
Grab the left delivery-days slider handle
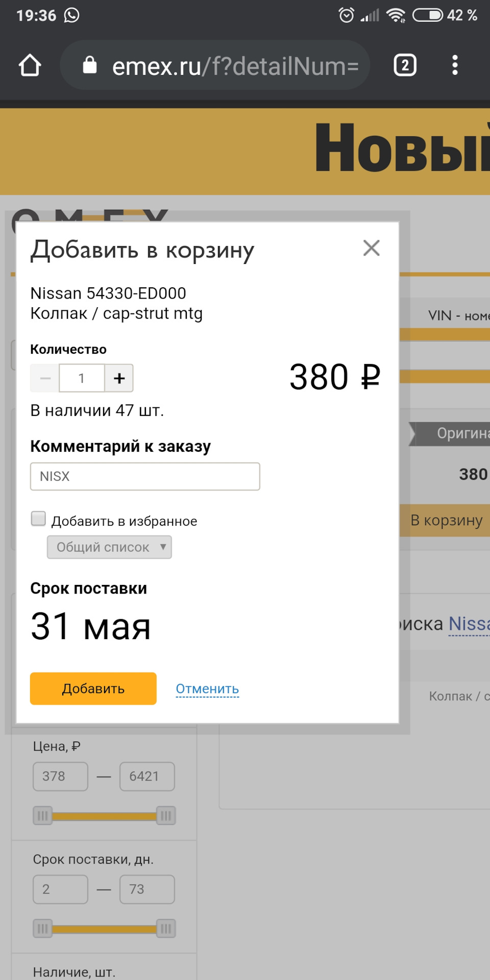(43, 928)
